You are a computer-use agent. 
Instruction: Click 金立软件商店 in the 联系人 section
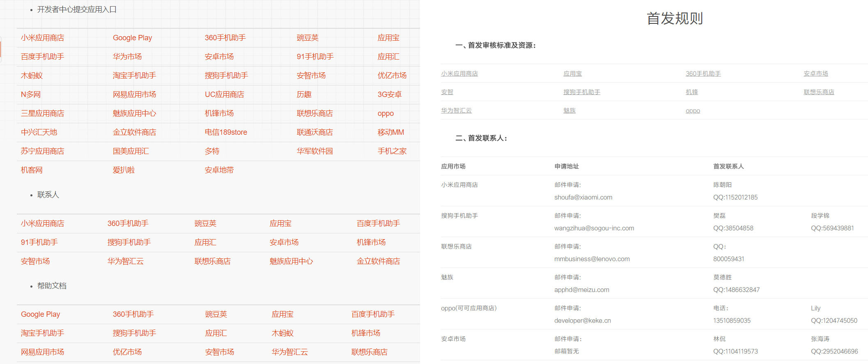point(378,261)
